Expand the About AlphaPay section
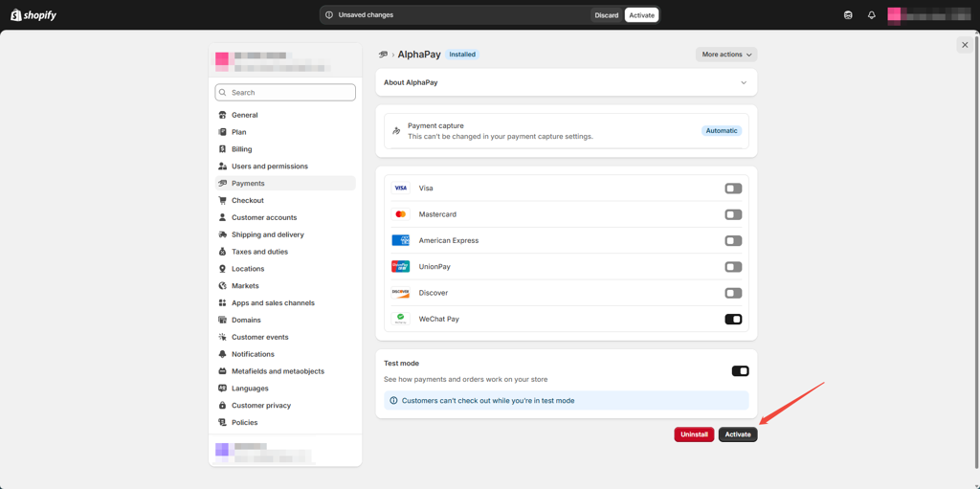980x489 pixels. [x=743, y=83]
